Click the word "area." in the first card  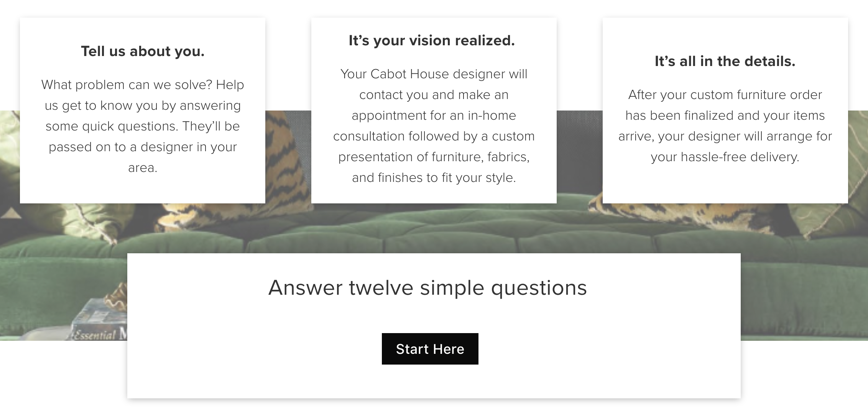143,168
